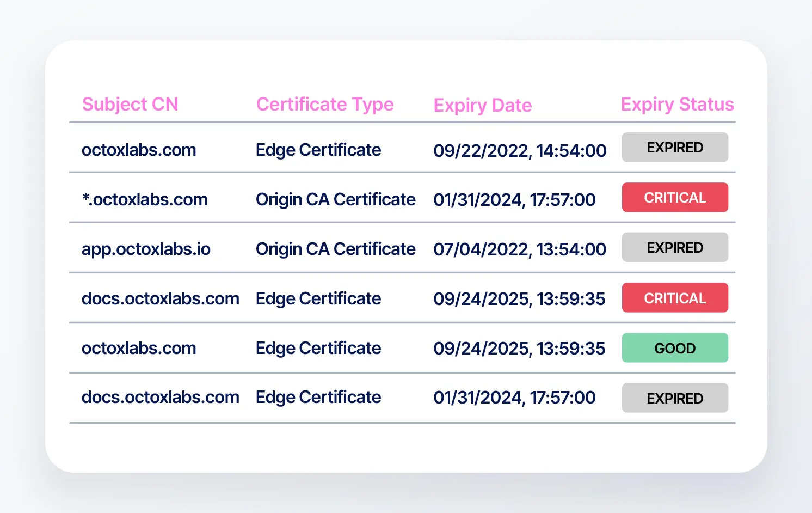
Task: Click the EXPIRED badge in the bottom row
Action: [x=675, y=398]
